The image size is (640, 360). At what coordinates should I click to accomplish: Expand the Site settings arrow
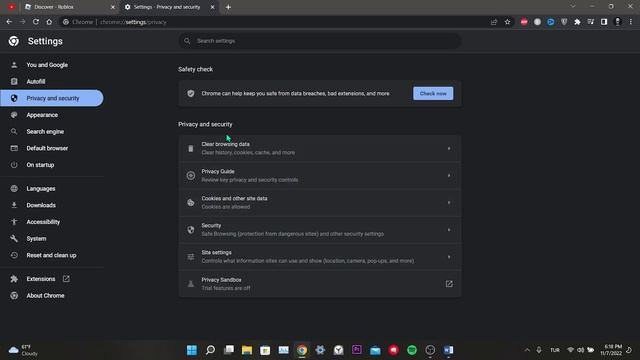(x=449, y=257)
